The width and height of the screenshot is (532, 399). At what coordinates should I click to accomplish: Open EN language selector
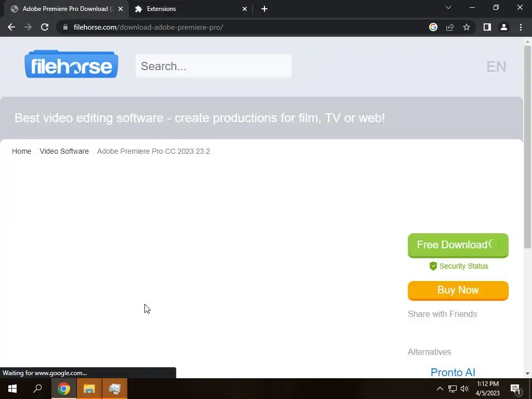pos(496,66)
